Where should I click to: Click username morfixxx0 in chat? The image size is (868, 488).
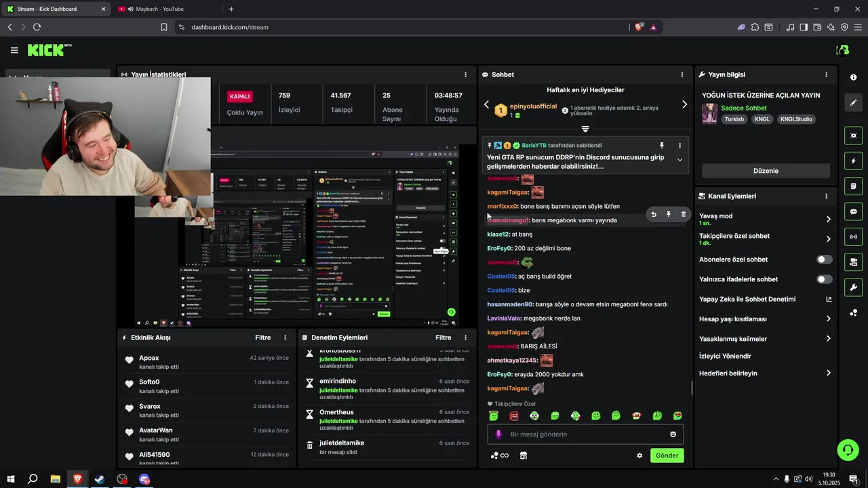pyautogui.click(x=502, y=206)
